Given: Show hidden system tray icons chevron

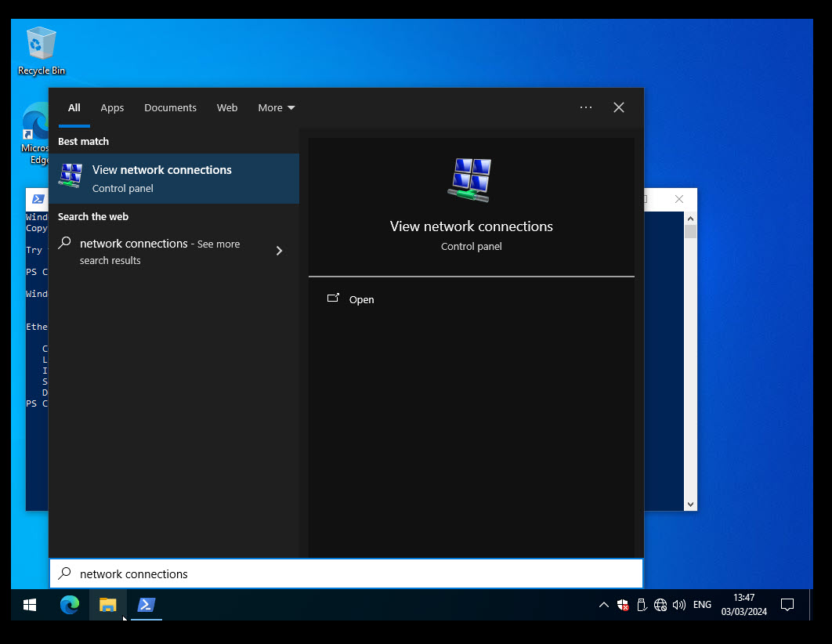Looking at the screenshot, I should click(603, 605).
